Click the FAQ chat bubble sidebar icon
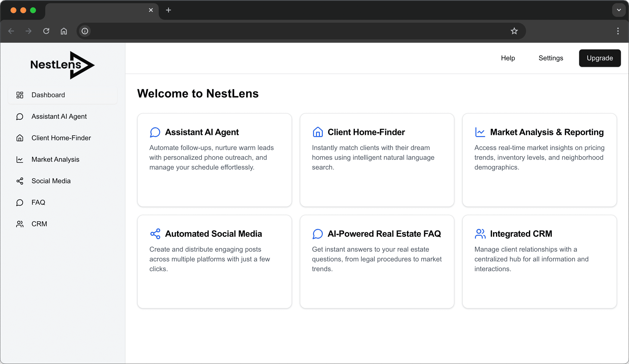629x364 pixels. 20,203
